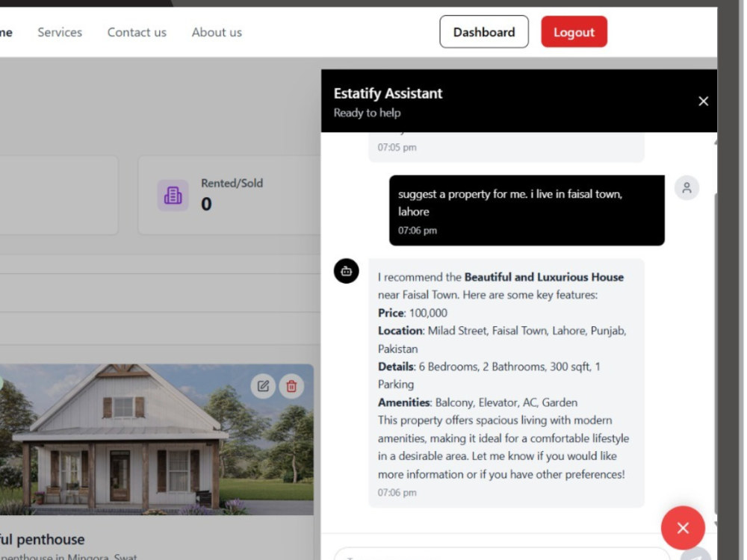Select the 'Beautiful and Luxurious House' text
Screen dimensions: 747x560
coord(544,277)
